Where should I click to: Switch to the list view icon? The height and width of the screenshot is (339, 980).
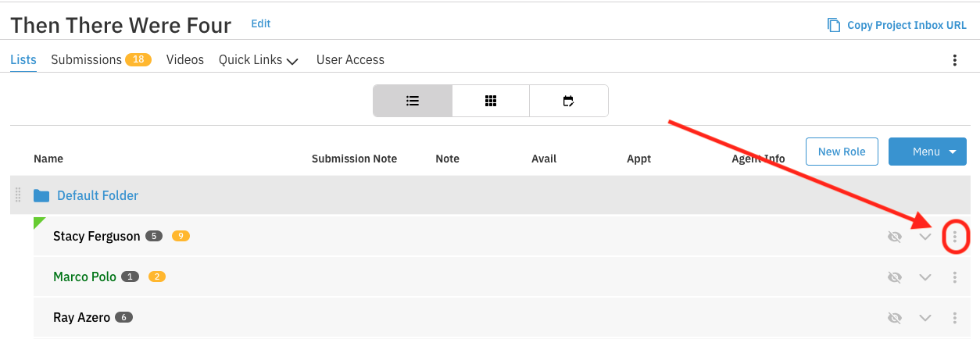click(x=413, y=101)
